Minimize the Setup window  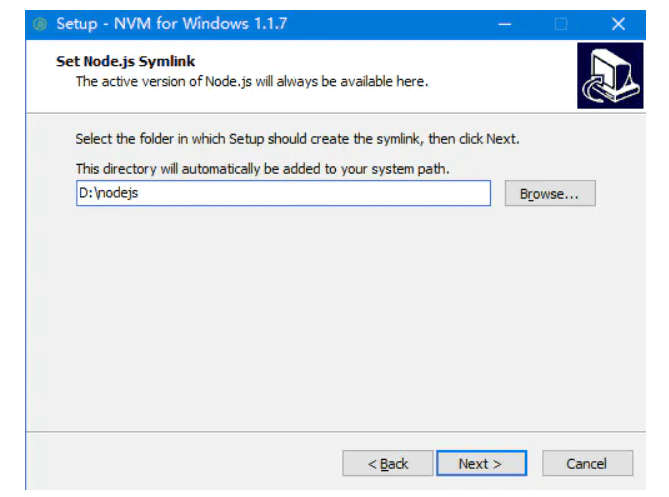coord(505,24)
